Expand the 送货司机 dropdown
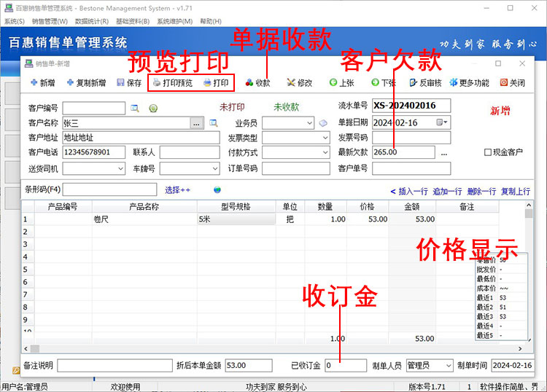This screenshot has height=392, width=547. tap(120, 168)
